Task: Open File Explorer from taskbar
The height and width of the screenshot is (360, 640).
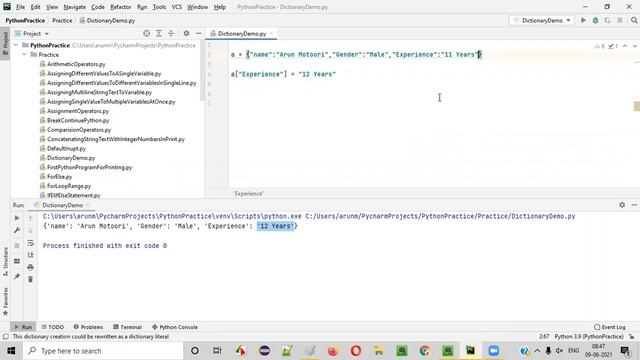Action: [x=379, y=351]
